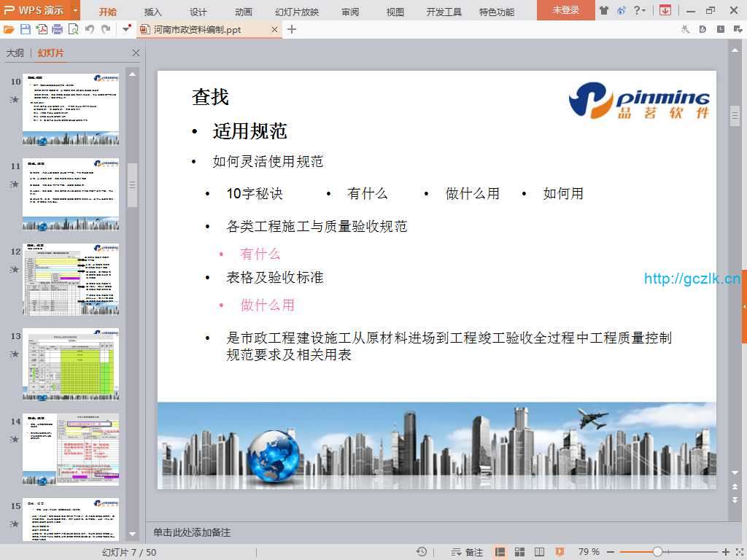Click the add-notes text 单击此处添加备注
This screenshot has height=560, width=747.
192,532
